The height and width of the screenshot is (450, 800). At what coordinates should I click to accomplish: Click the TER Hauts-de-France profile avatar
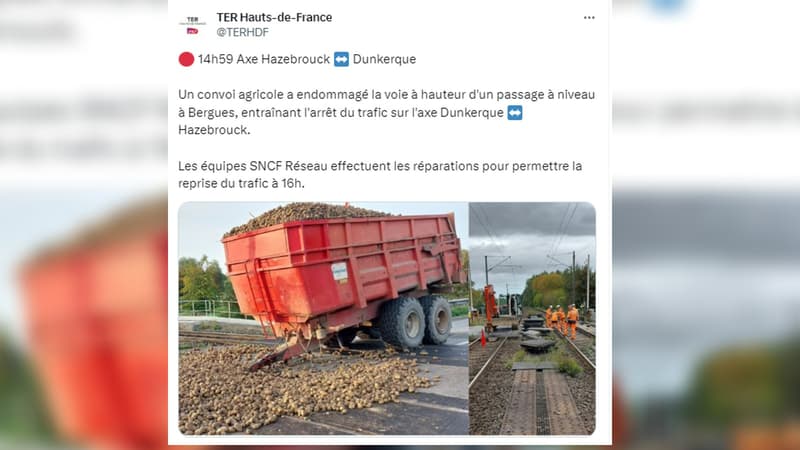[192, 25]
